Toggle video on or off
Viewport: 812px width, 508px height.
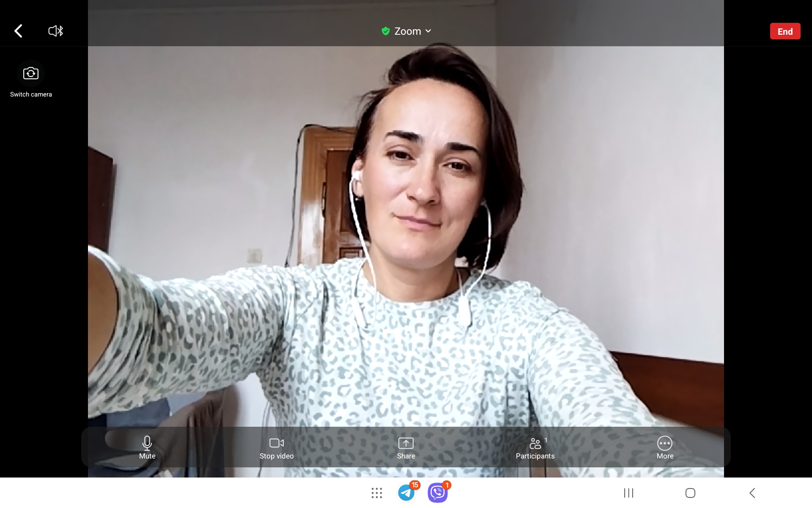277,447
